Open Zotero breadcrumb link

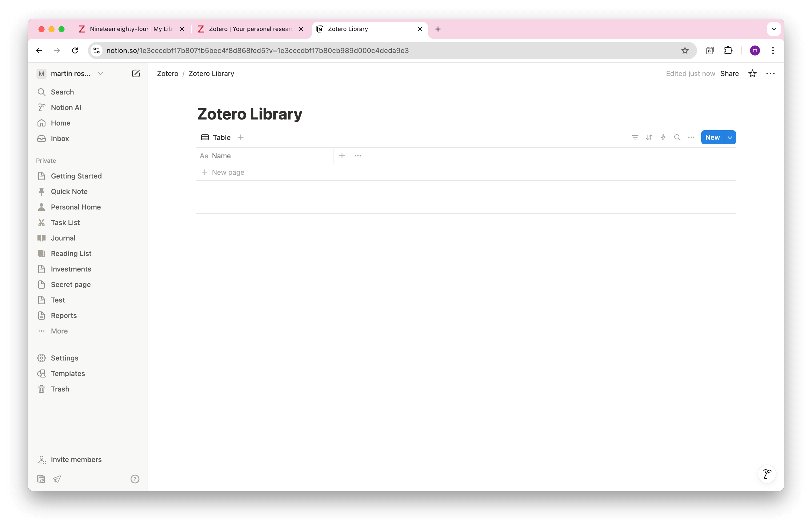(167, 74)
